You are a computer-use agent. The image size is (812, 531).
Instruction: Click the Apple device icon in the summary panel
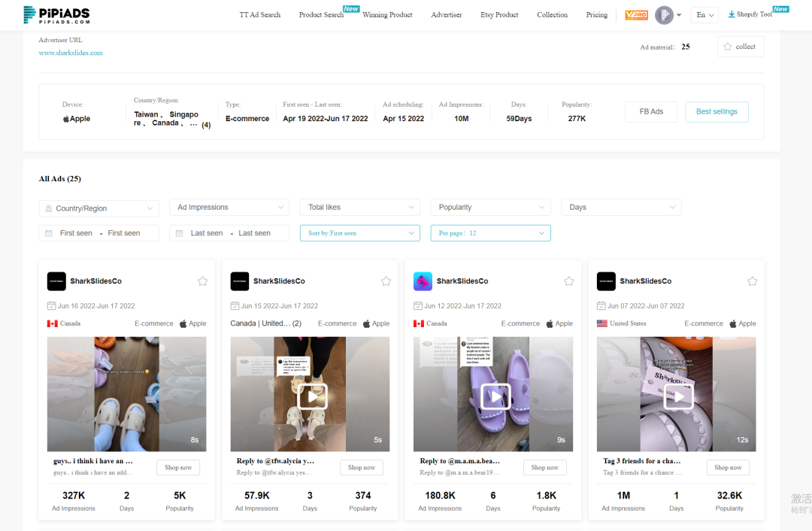65,119
